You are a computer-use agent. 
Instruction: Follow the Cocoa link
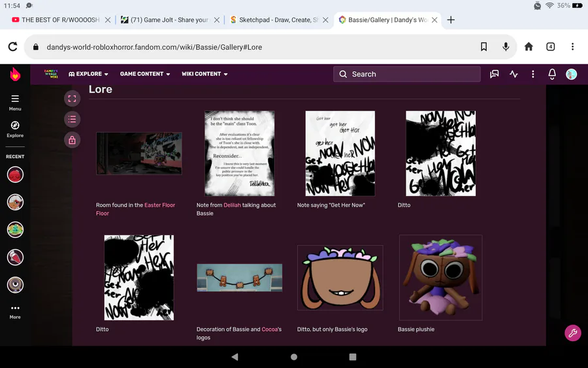(x=270, y=329)
